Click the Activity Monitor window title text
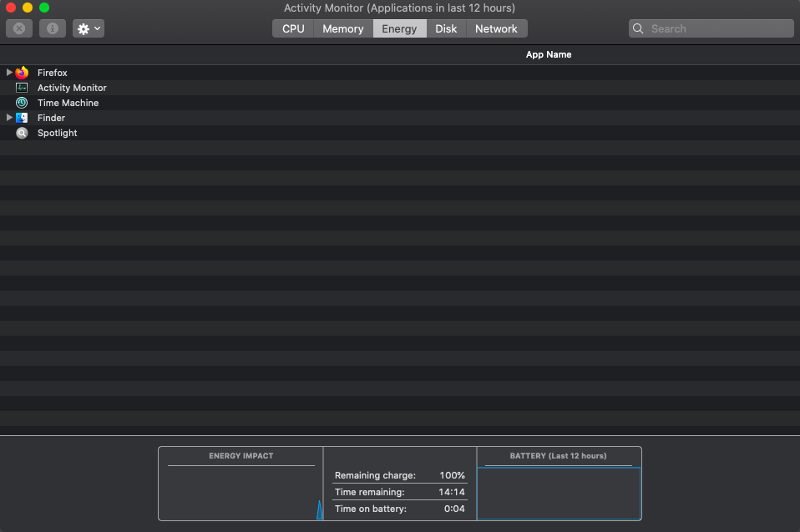The height and width of the screenshot is (532, 800). pos(399,8)
